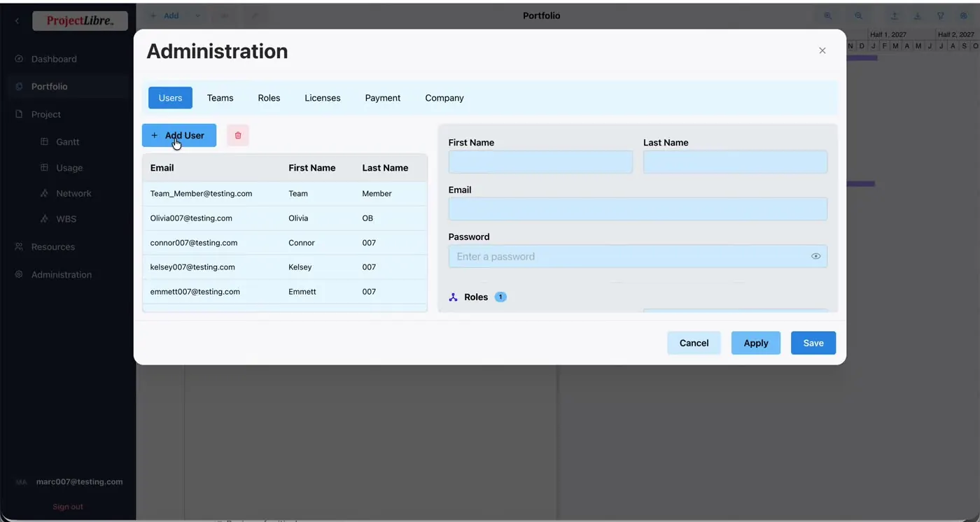The height and width of the screenshot is (522, 980).
Task: Click Sign out in the sidebar
Action: (68, 507)
